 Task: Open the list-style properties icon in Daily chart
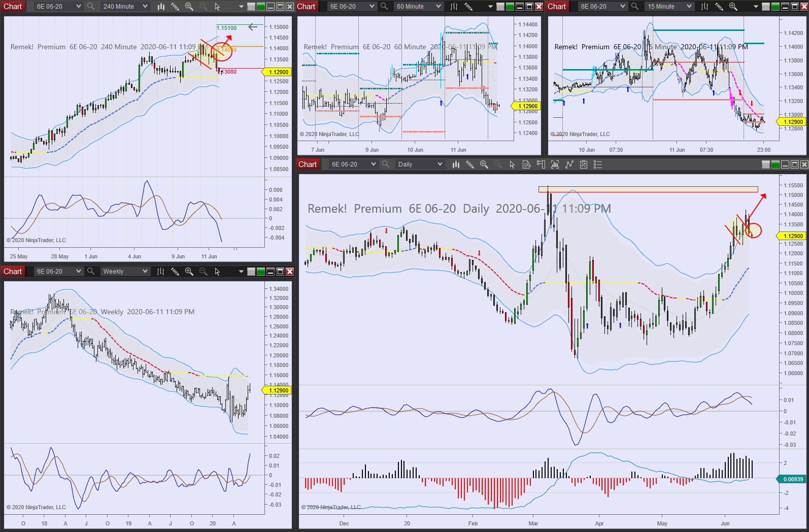click(x=598, y=164)
